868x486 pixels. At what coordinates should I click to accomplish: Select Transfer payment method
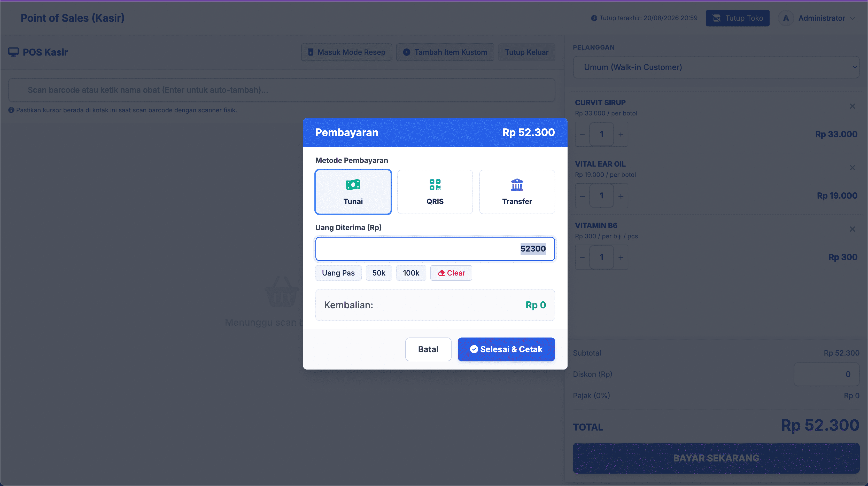coord(517,192)
